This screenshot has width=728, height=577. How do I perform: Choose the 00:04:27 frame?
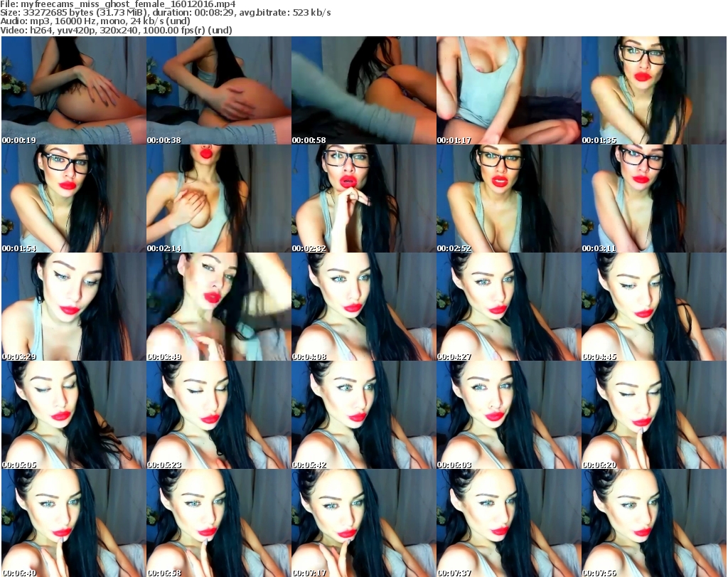click(x=509, y=307)
